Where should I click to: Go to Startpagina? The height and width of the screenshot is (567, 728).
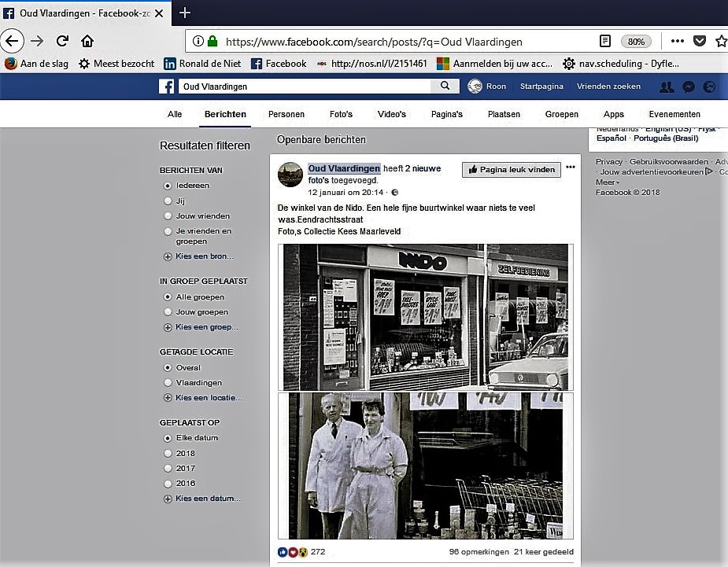click(541, 87)
